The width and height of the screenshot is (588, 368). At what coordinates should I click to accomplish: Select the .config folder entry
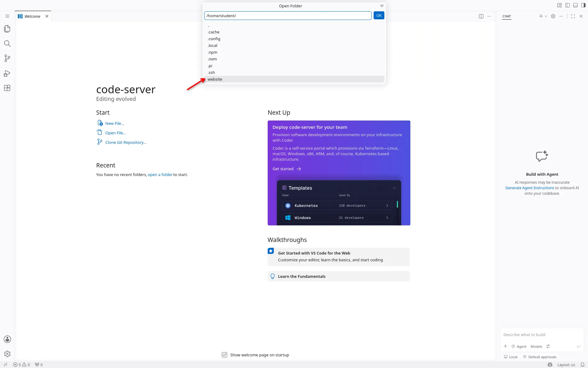[294, 39]
